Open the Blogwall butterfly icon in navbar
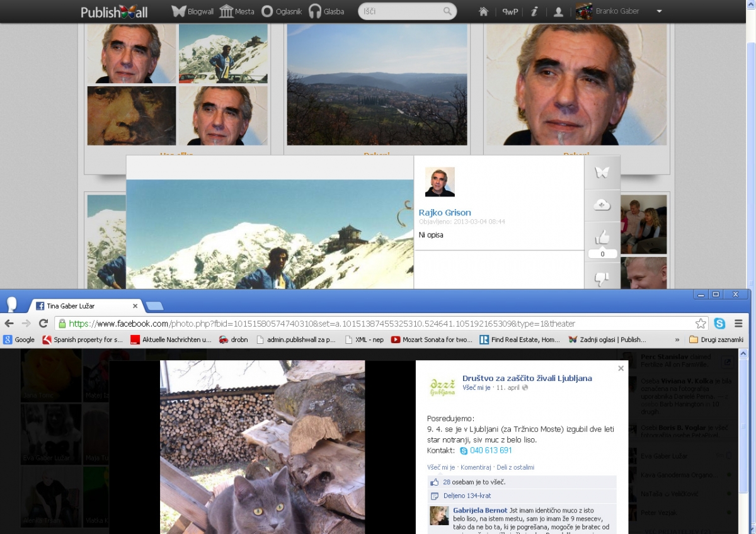Viewport: 756px width, 534px height. 179,11
